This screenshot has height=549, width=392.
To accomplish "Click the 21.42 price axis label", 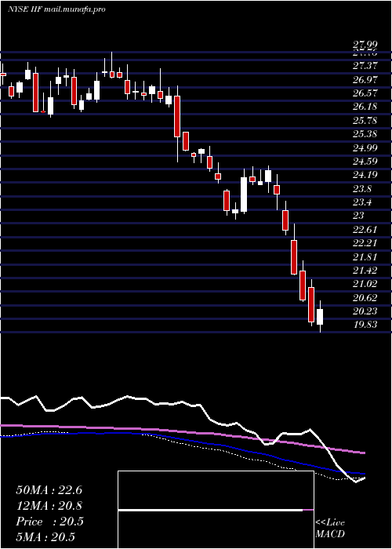I will tap(365, 271).
